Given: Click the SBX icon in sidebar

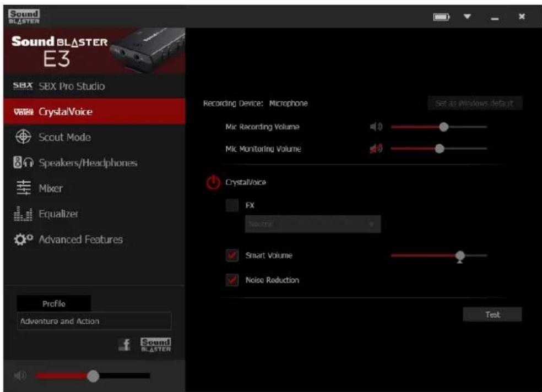Looking at the screenshot, I should coord(23,86).
